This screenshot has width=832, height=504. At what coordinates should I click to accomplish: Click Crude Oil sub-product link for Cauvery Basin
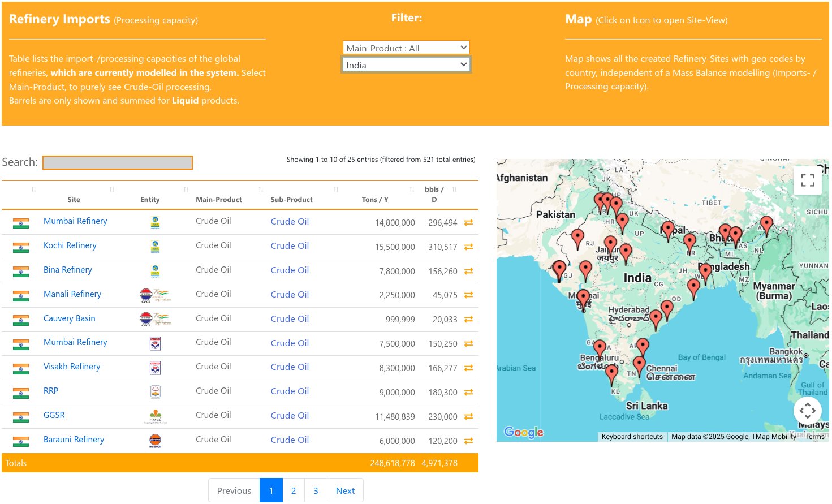pyautogui.click(x=290, y=319)
